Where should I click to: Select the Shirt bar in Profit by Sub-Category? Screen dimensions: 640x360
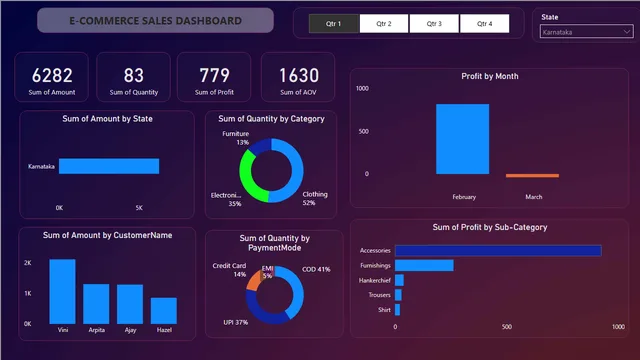click(398, 310)
